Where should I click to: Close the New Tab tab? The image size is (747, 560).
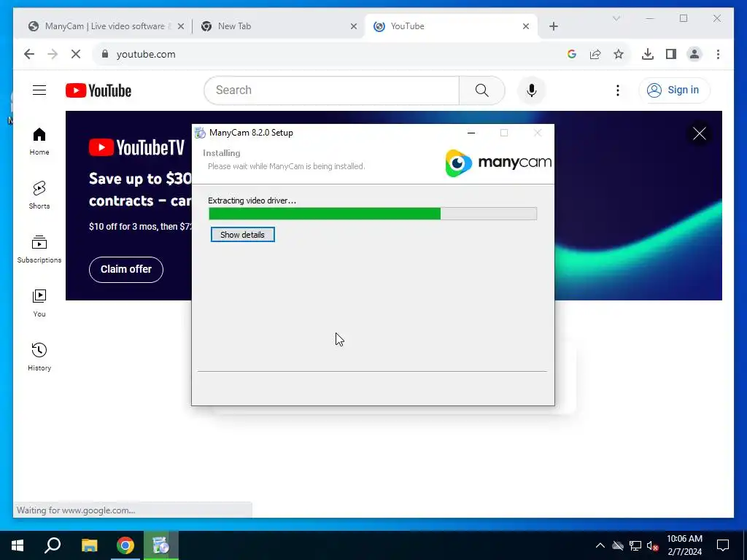point(354,26)
